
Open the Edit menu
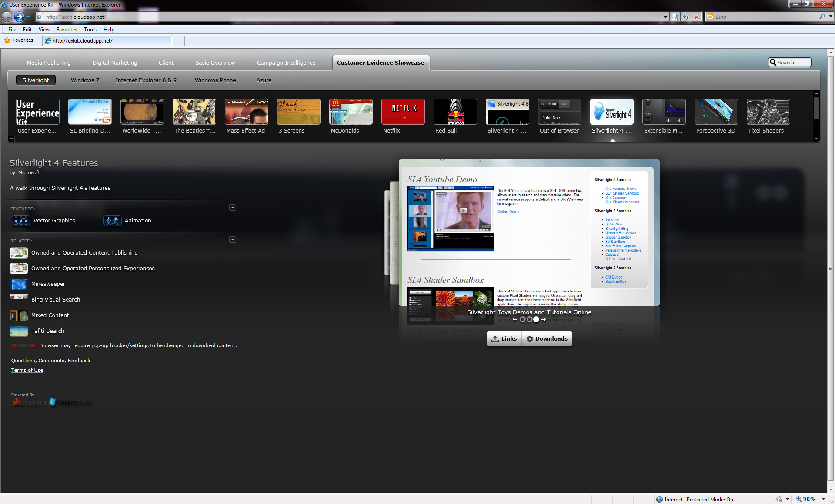[x=27, y=30]
